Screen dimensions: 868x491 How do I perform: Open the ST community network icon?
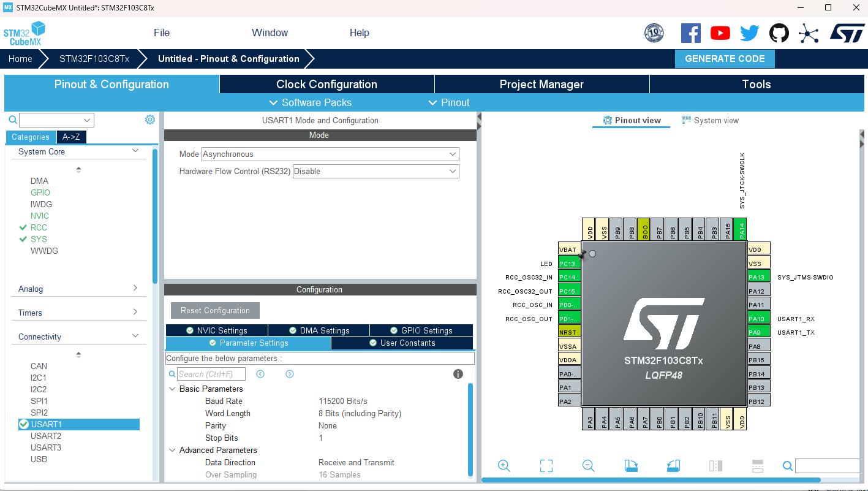coord(809,33)
